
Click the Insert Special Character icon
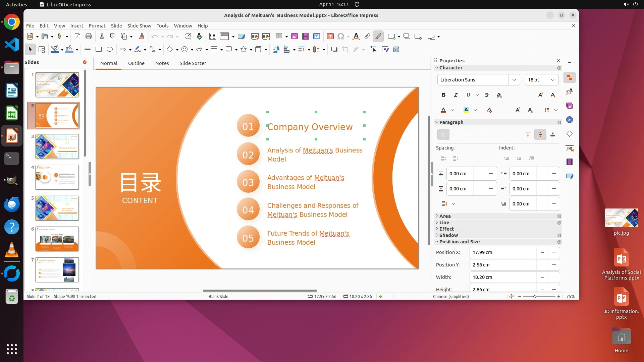341,37
